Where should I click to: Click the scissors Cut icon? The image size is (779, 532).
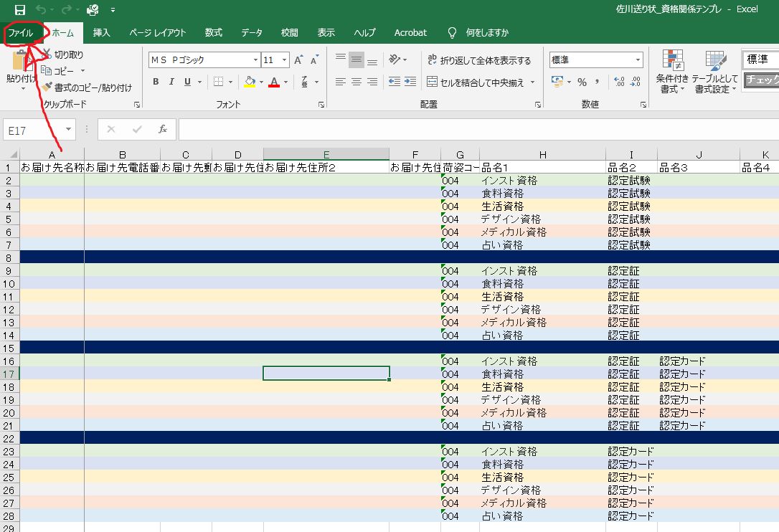[47, 54]
